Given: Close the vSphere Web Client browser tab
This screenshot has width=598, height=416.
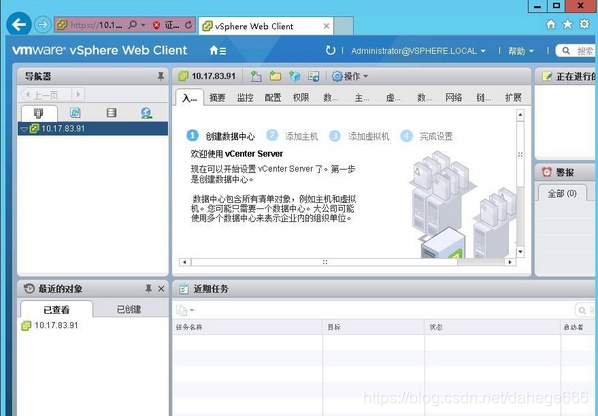Looking at the screenshot, I should [326, 26].
